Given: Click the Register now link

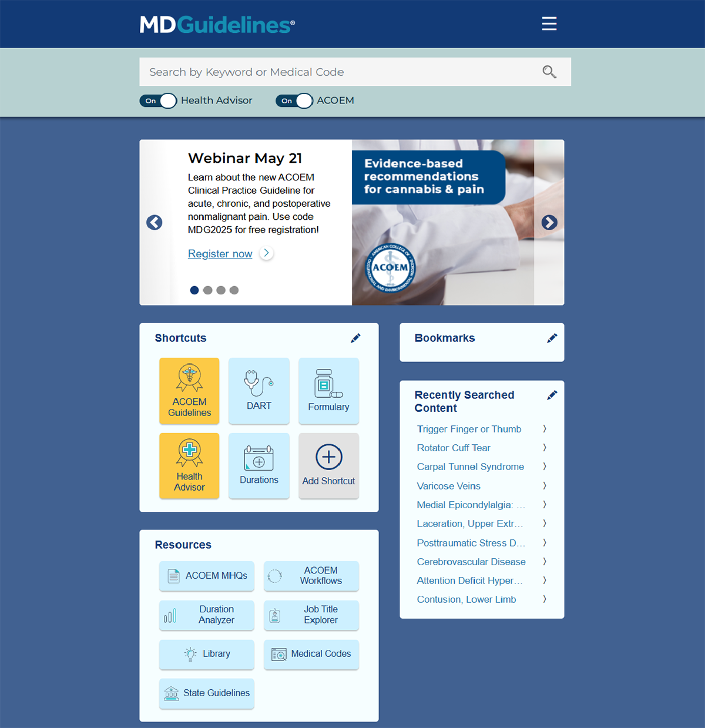Looking at the screenshot, I should click(x=220, y=253).
